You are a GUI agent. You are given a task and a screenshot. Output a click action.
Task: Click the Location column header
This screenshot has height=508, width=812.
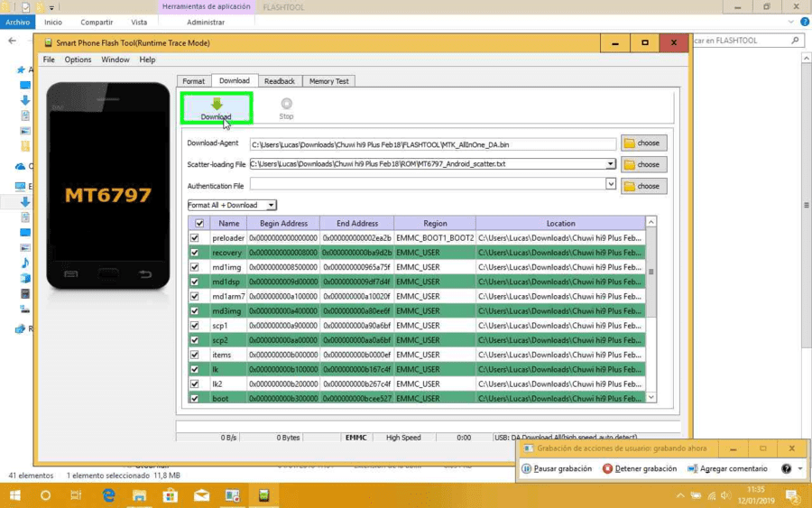[x=561, y=223]
